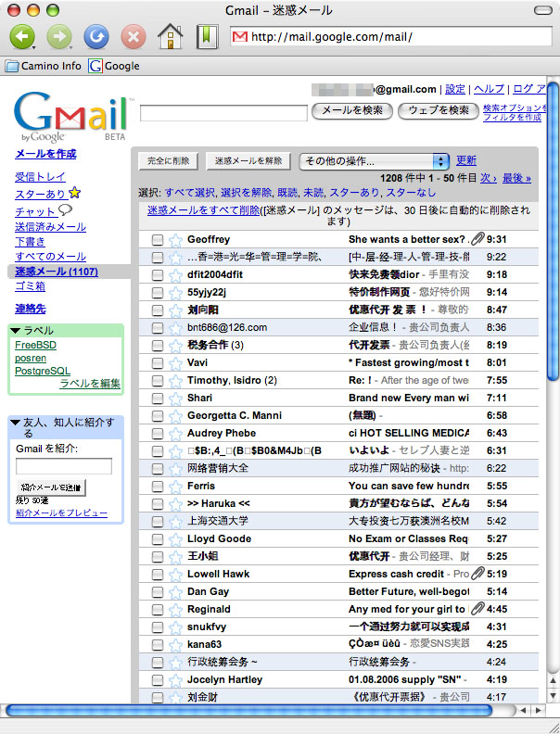Viewport: 560px width, 734px height.
Task: Open the 設定 settings link
Action: click(455, 89)
